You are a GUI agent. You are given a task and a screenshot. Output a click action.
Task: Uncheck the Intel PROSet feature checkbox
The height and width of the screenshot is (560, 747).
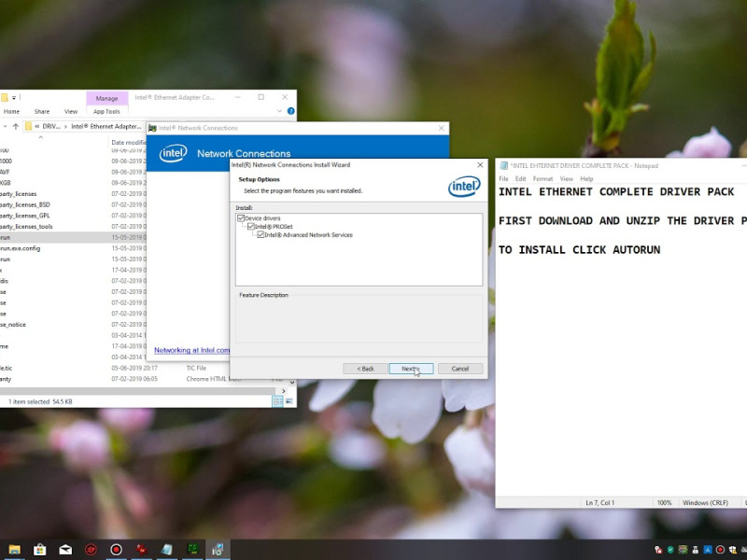[x=251, y=226]
